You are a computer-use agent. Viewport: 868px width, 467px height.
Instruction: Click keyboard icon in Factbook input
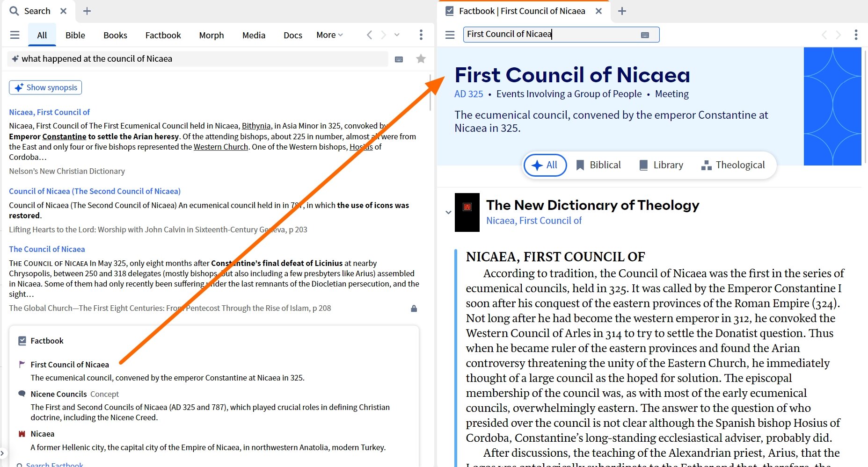point(645,35)
